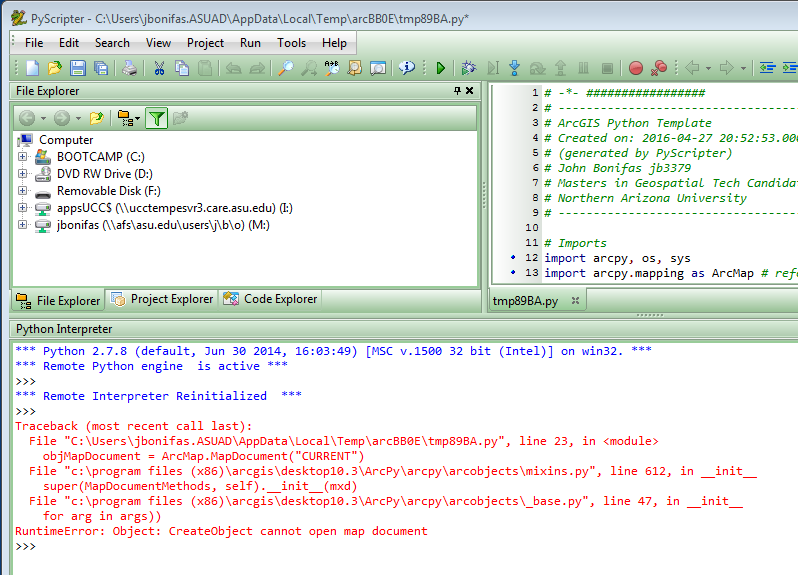Close the tmp89BA.py tab with X
Image resolution: width=798 pixels, height=575 pixels.
pos(575,301)
